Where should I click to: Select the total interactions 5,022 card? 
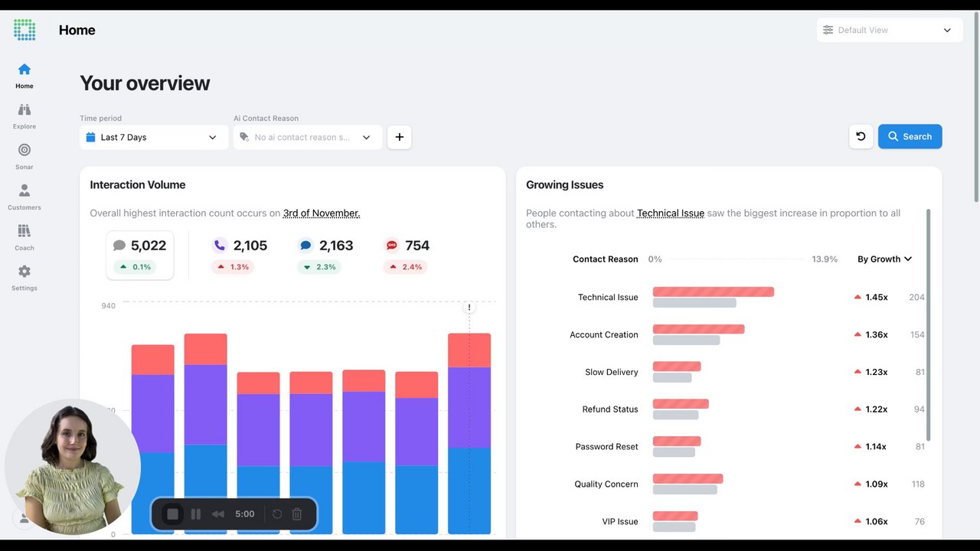139,255
